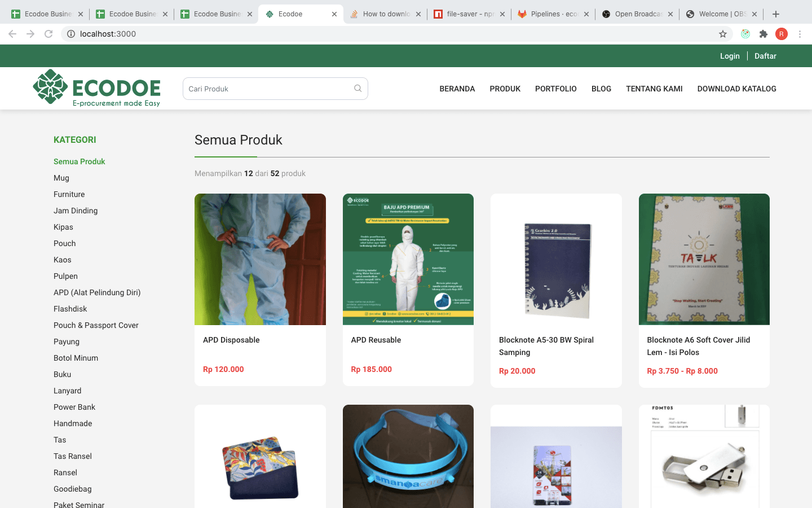Image resolution: width=812 pixels, height=508 pixels.
Task: Open the PORTFOLIO menu item
Action: pos(556,89)
